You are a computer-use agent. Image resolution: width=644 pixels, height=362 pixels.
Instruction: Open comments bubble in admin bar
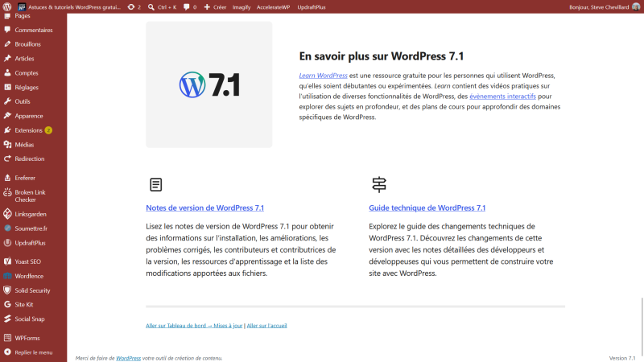[190, 7]
